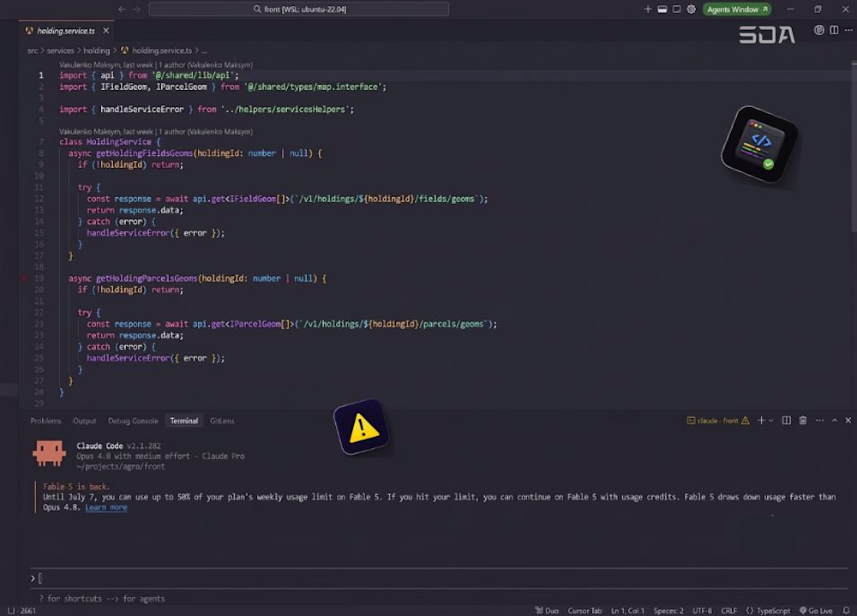This screenshot has width=857, height=616.
Task: Open notifications bell in status bar
Action: pyautogui.click(x=846, y=611)
